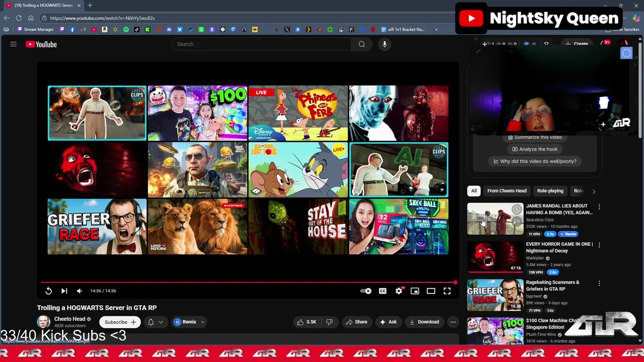
Task: Switch to miniplayer mode
Action: pos(415,291)
